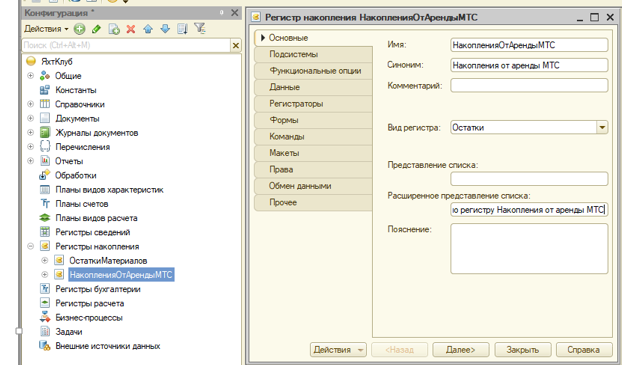Clear the search field with the X button
Image resolution: width=622 pixels, height=365 pixels.
pos(236,46)
